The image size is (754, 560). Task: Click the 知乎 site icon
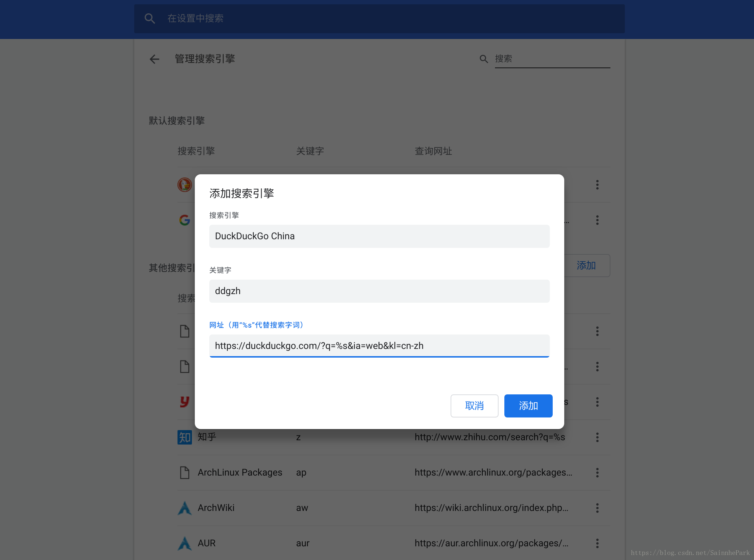tap(185, 437)
